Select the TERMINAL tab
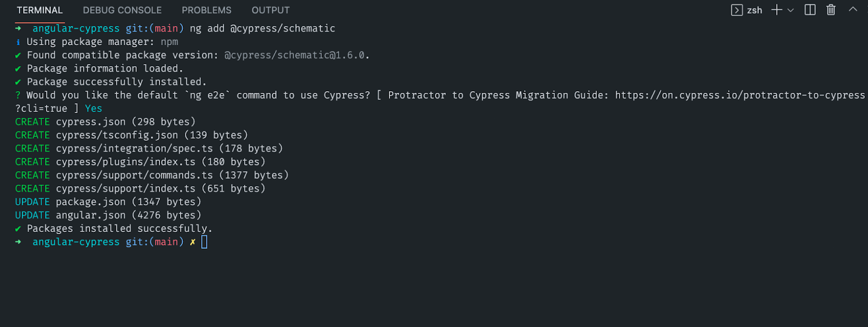The height and width of the screenshot is (327, 868). point(40,10)
